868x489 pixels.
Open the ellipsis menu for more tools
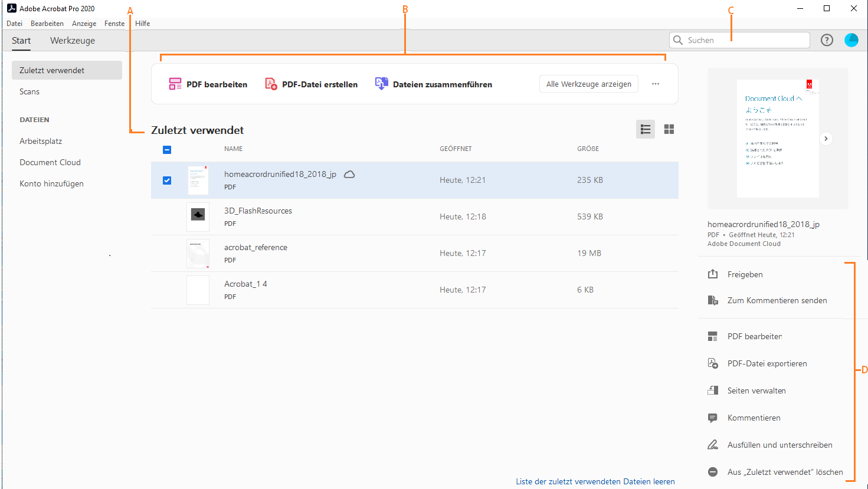[x=655, y=84]
